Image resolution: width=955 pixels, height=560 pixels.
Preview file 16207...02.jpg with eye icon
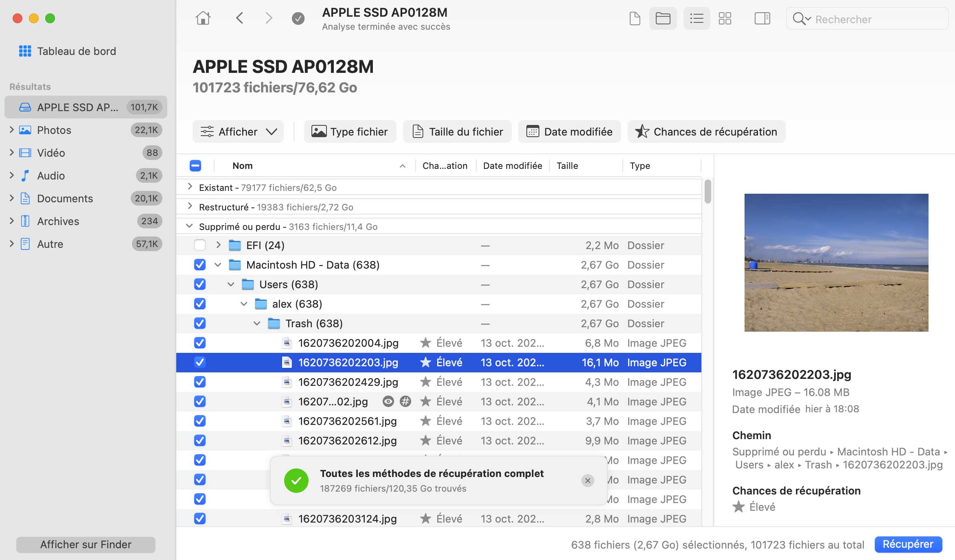point(388,402)
